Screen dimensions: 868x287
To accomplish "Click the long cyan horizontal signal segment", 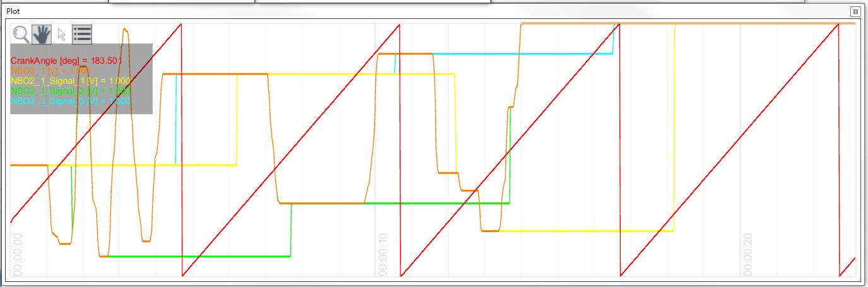I will click(x=524, y=54).
